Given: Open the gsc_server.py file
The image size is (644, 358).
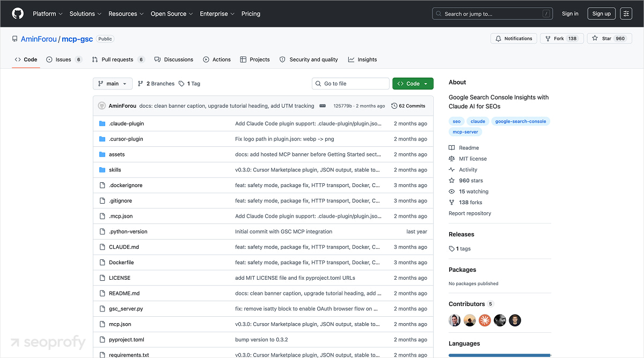Looking at the screenshot, I should coord(126,309).
